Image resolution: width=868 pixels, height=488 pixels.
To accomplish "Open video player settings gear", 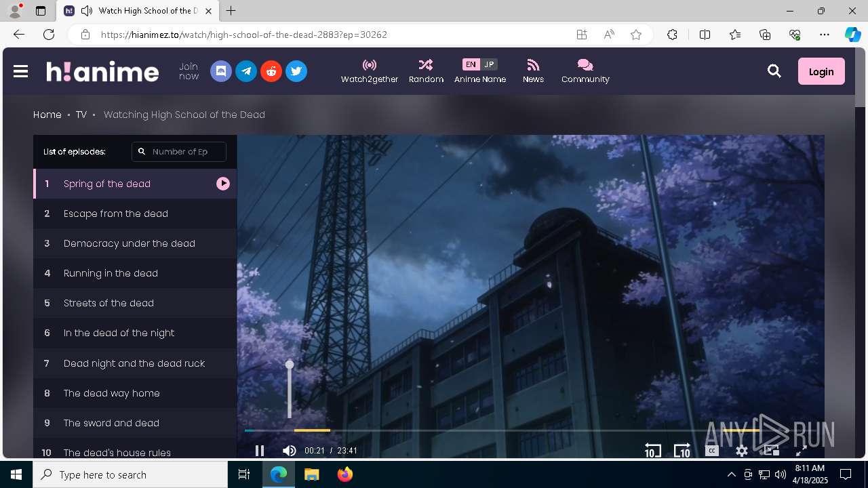I will point(742,451).
